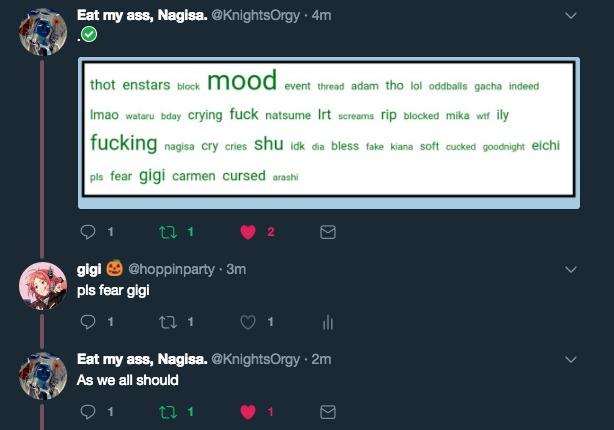Unlike the word cloud tweet with 2 likes
This screenshot has width=614, height=430.
tap(248, 232)
